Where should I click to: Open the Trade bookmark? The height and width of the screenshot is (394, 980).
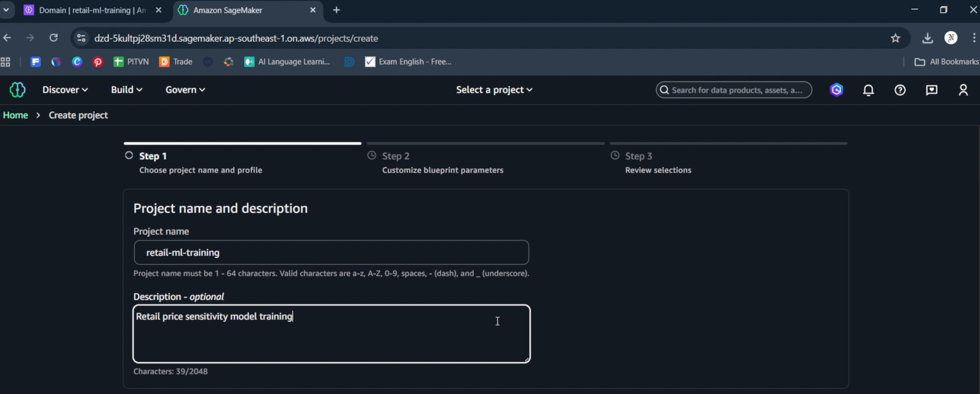(176, 62)
